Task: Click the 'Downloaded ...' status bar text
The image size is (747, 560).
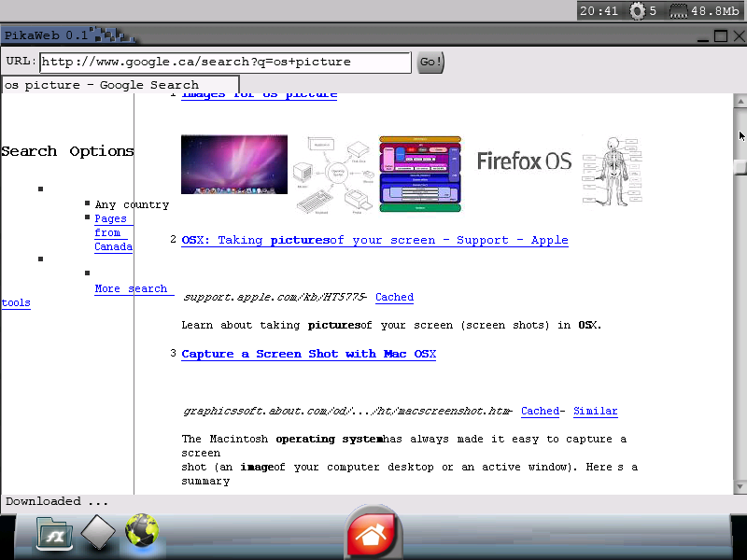Action: [x=57, y=501]
